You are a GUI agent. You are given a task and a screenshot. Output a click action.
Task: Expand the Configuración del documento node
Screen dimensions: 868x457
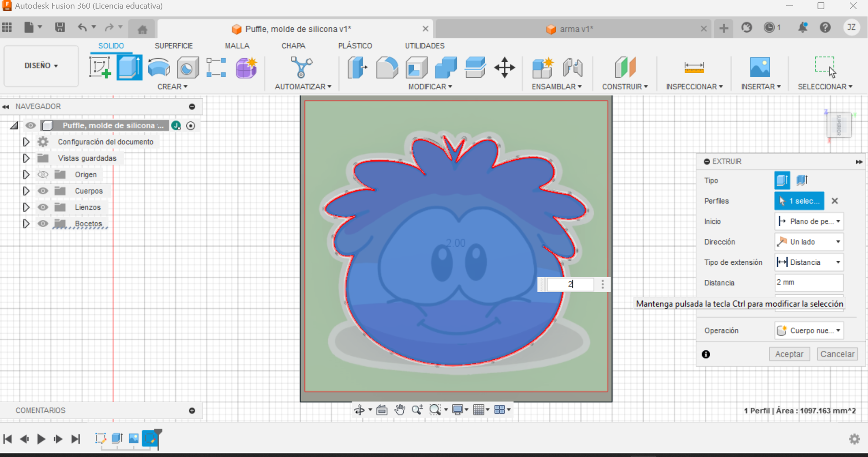tap(26, 142)
